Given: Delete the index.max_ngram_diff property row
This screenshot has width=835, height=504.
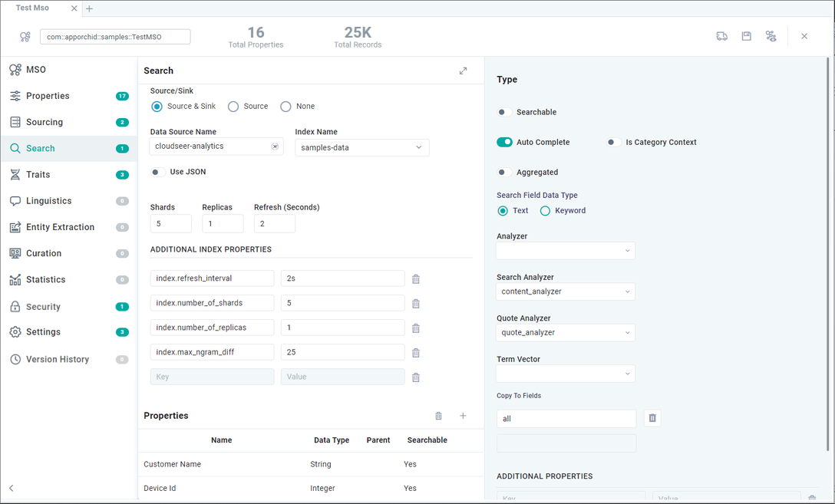Looking at the screenshot, I should 416,353.
